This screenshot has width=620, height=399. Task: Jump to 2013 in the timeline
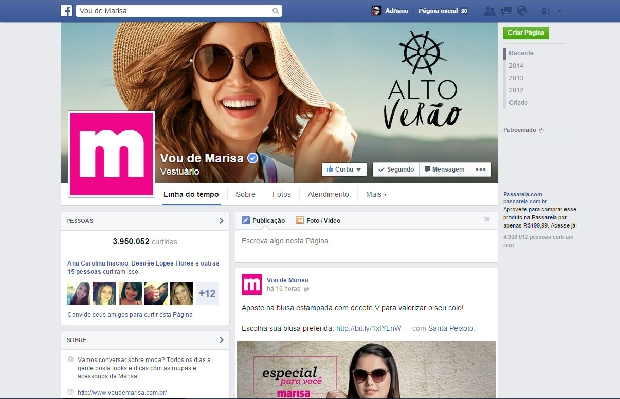(516, 78)
